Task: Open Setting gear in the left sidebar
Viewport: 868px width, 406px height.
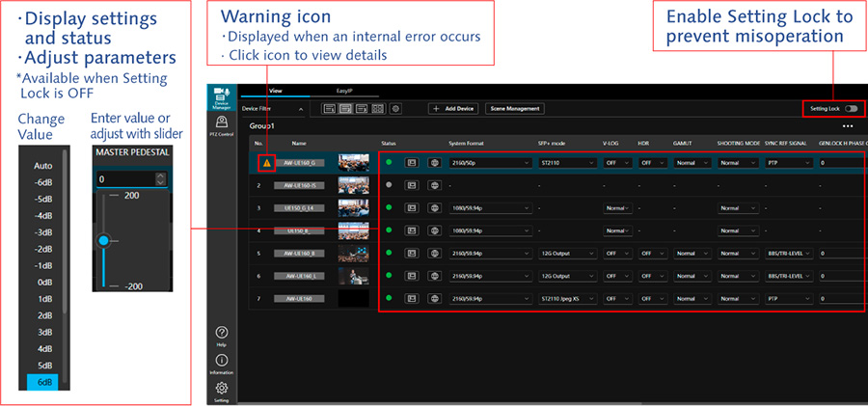Action: coord(221,390)
